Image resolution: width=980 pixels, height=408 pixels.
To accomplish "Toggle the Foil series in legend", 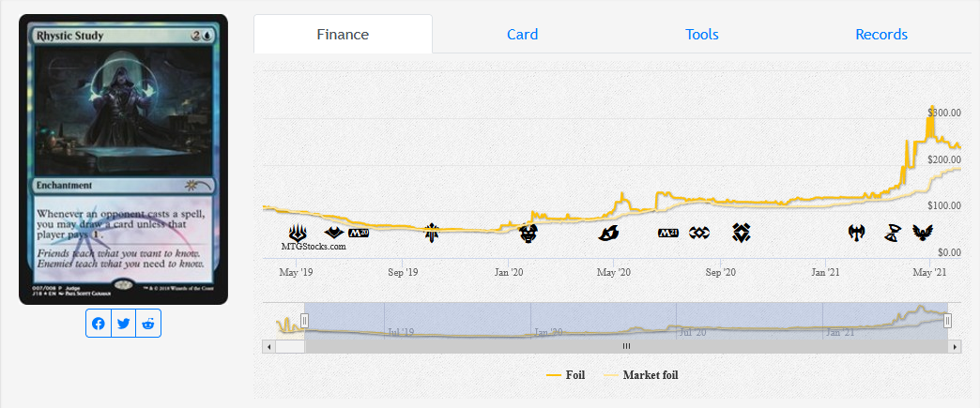I will click(x=566, y=375).
